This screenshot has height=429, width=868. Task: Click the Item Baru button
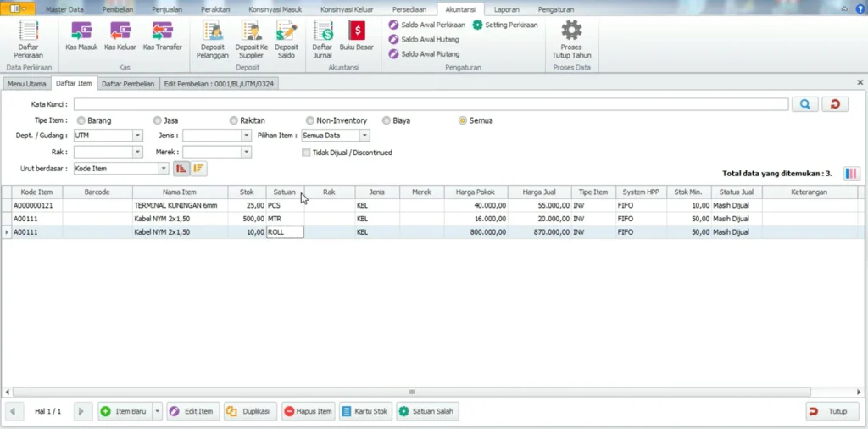(125, 411)
